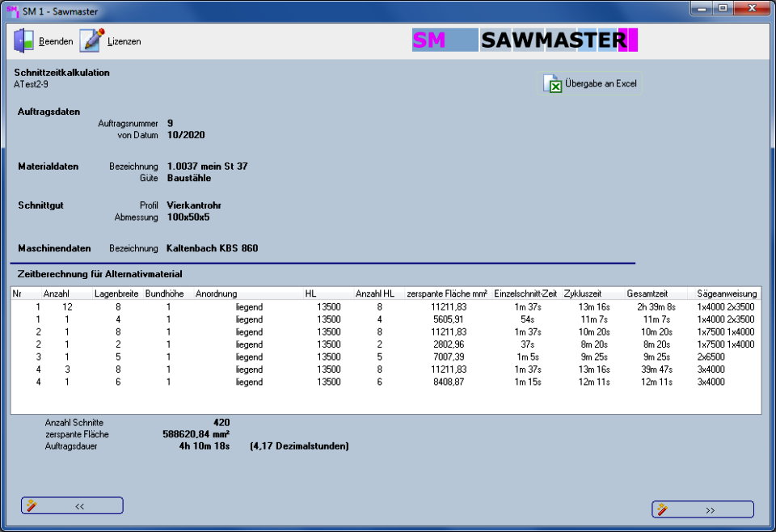
Task: Click the Abmessung value 100x50x5
Action: coord(188,217)
